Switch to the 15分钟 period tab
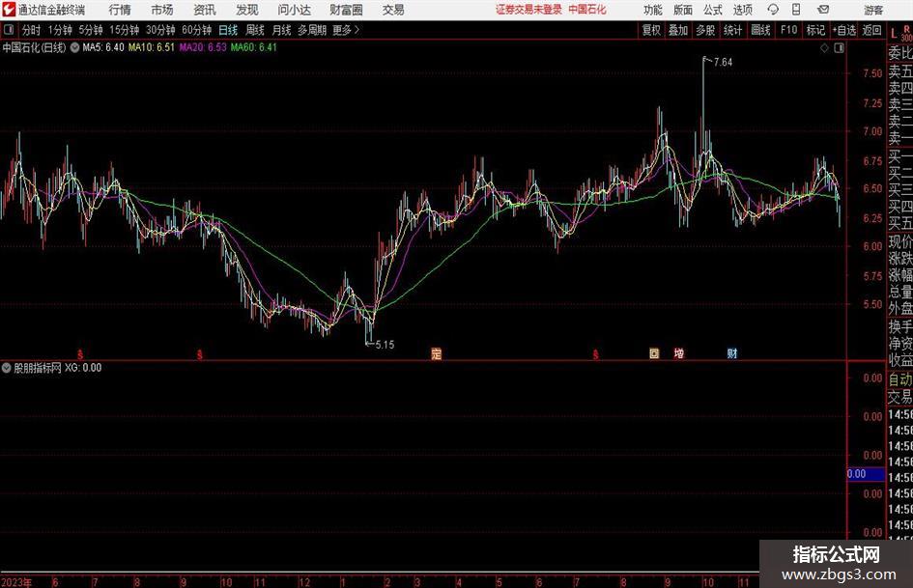Image resolution: width=913 pixels, height=588 pixels. (125, 30)
